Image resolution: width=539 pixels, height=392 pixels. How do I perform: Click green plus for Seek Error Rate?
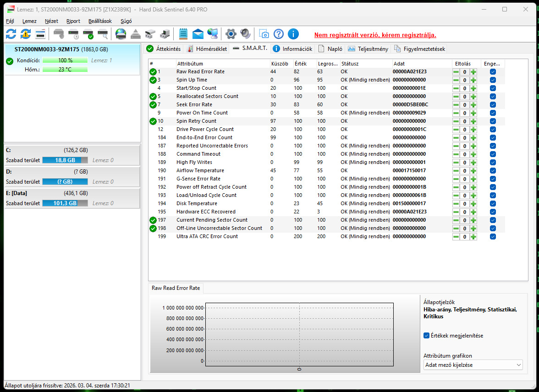[474, 105]
